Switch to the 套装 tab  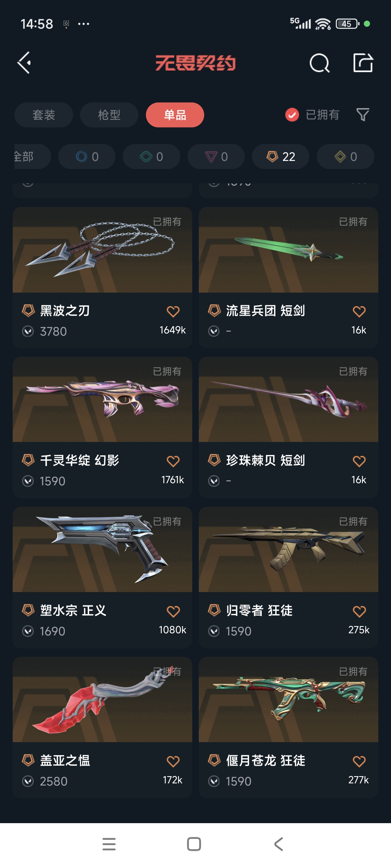(x=44, y=115)
